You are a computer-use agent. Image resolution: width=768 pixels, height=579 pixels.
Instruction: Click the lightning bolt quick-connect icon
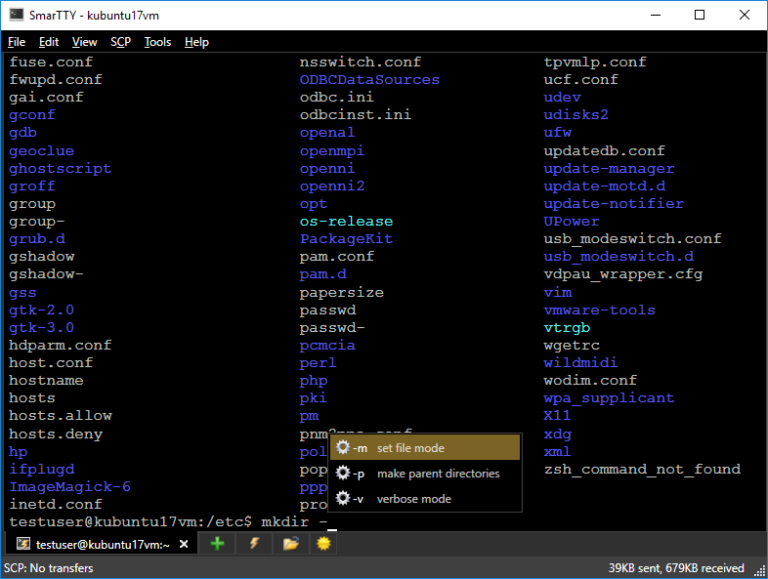point(254,544)
